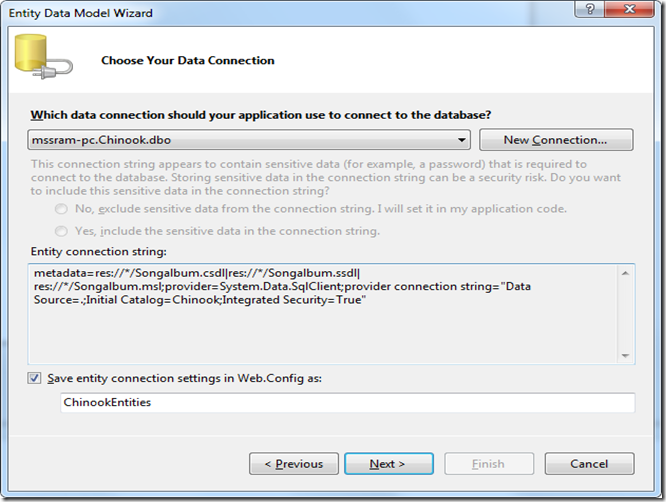Go back with the Previous button
This screenshot has width=666, height=502.
pyautogui.click(x=293, y=464)
